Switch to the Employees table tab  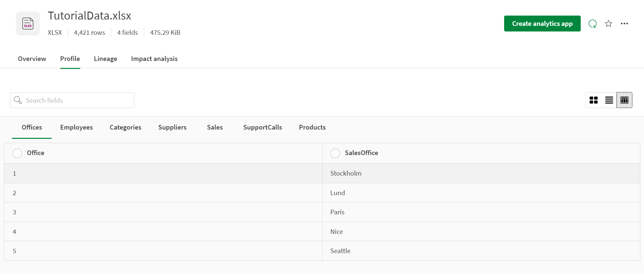pyautogui.click(x=76, y=127)
